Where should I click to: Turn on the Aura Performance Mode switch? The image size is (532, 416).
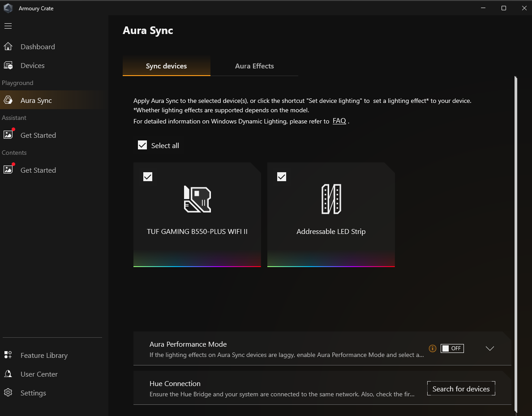(x=452, y=348)
